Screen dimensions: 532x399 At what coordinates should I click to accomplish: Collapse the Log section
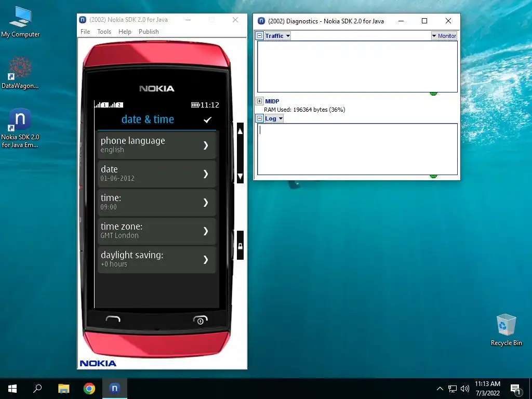[260, 118]
